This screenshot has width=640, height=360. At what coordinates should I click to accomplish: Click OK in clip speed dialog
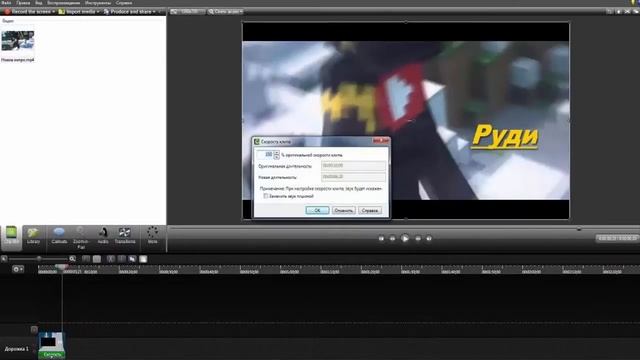(317, 210)
